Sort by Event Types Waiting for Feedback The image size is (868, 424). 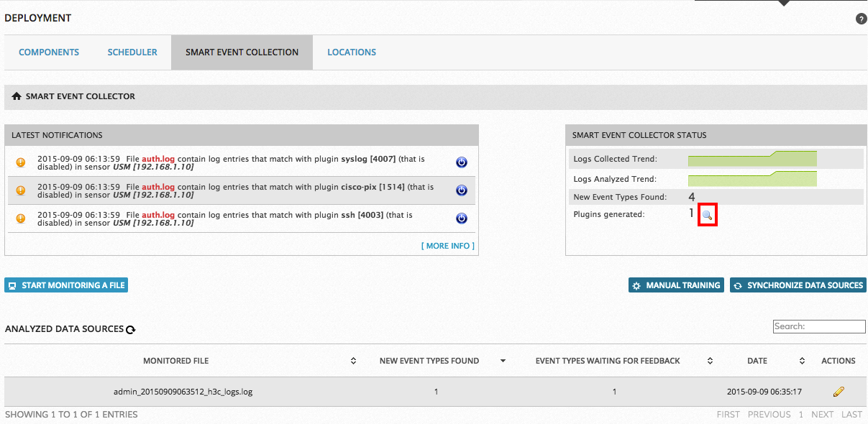point(710,361)
